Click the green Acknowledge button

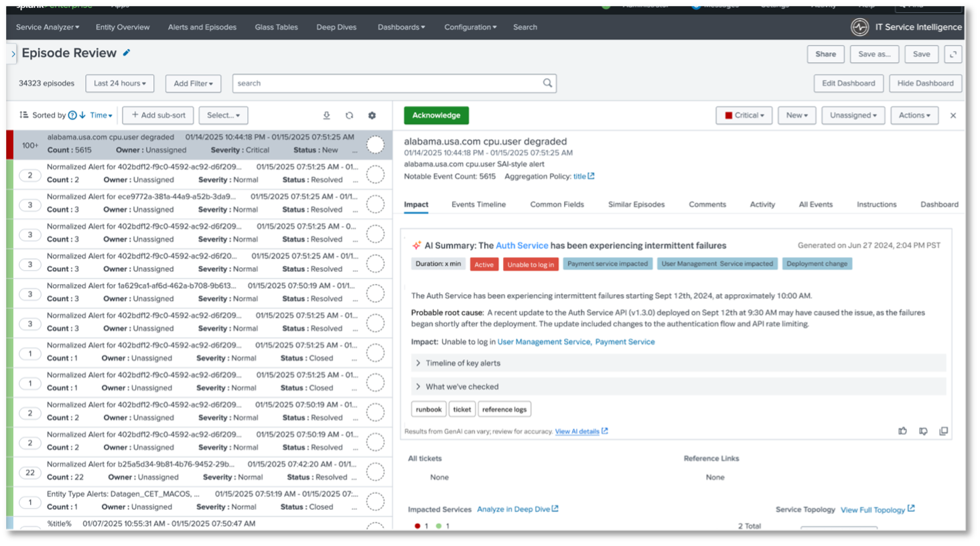[436, 115]
